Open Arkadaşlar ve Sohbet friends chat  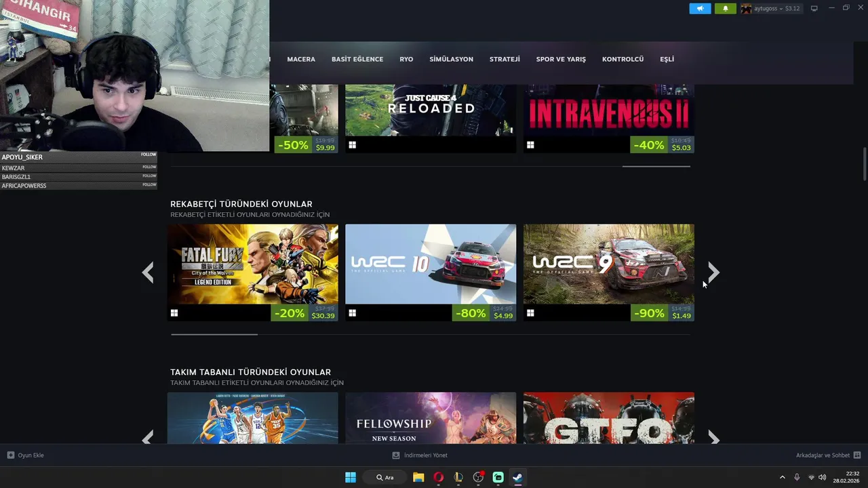(x=823, y=455)
